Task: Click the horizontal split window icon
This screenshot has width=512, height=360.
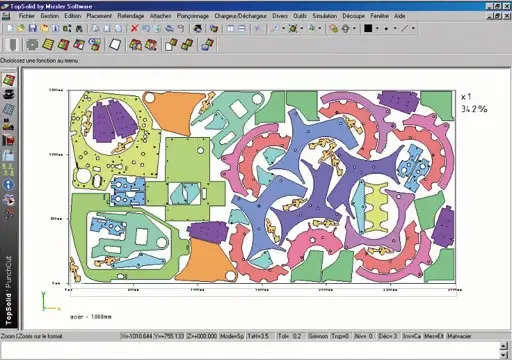Action: [242, 29]
